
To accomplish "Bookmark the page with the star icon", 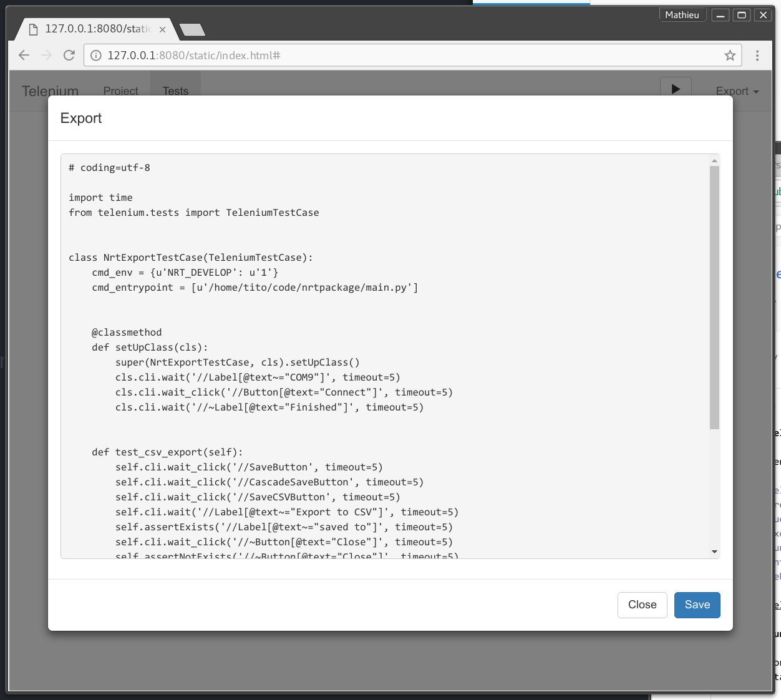I will (x=729, y=55).
